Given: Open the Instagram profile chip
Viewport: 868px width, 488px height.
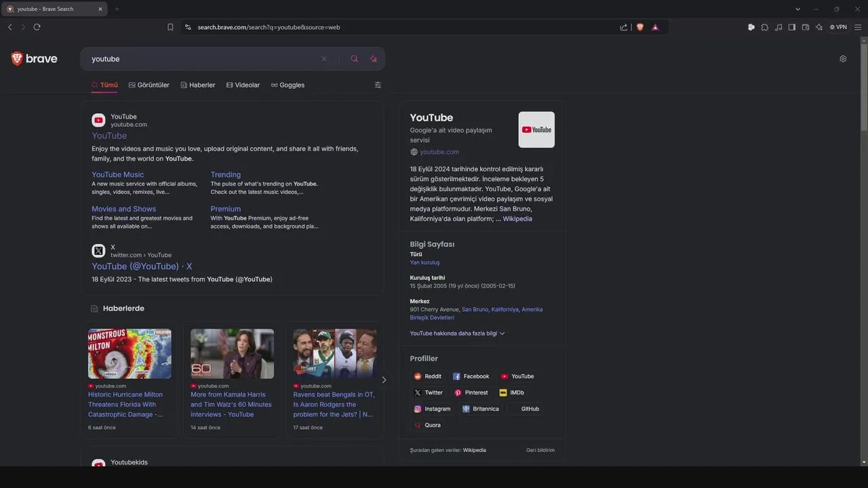Looking at the screenshot, I should coord(433,409).
